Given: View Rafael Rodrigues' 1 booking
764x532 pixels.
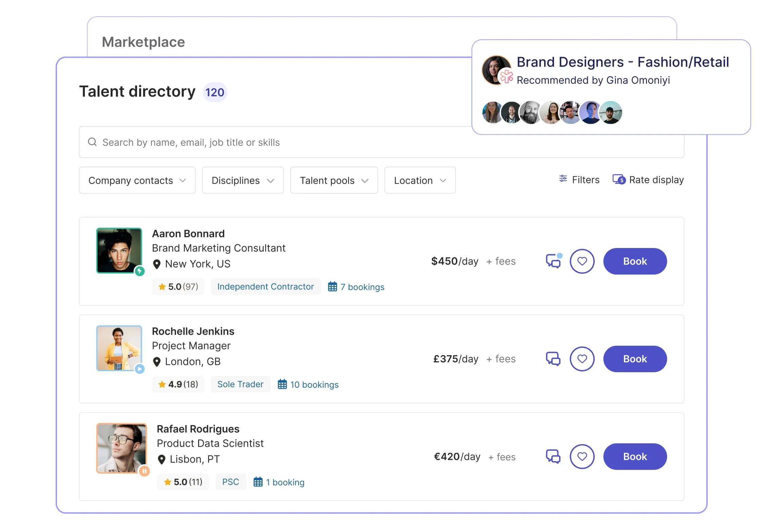Looking at the screenshot, I should [x=279, y=482].
